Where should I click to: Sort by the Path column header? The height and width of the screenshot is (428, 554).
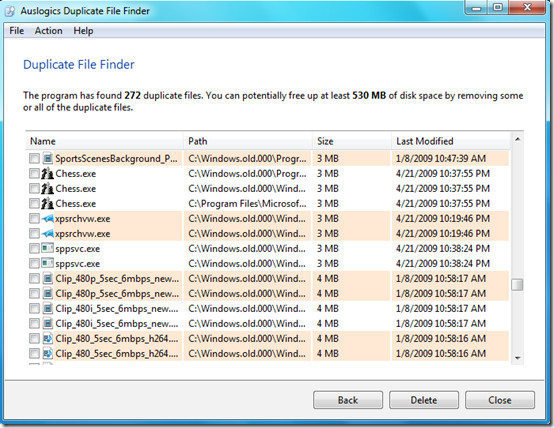pyautogui.click(x=248, y=141)
